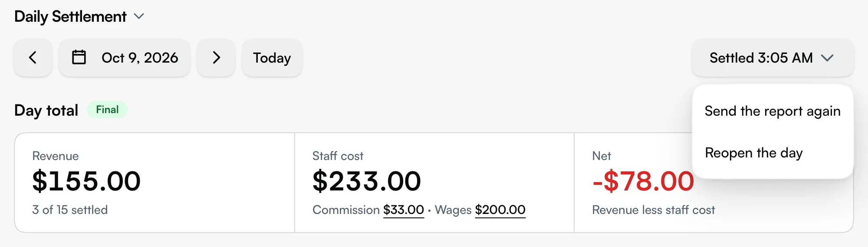Go to the next day arrow
Image resolution: width=868 pixels, height=247 pixels.
coord(216,57)
